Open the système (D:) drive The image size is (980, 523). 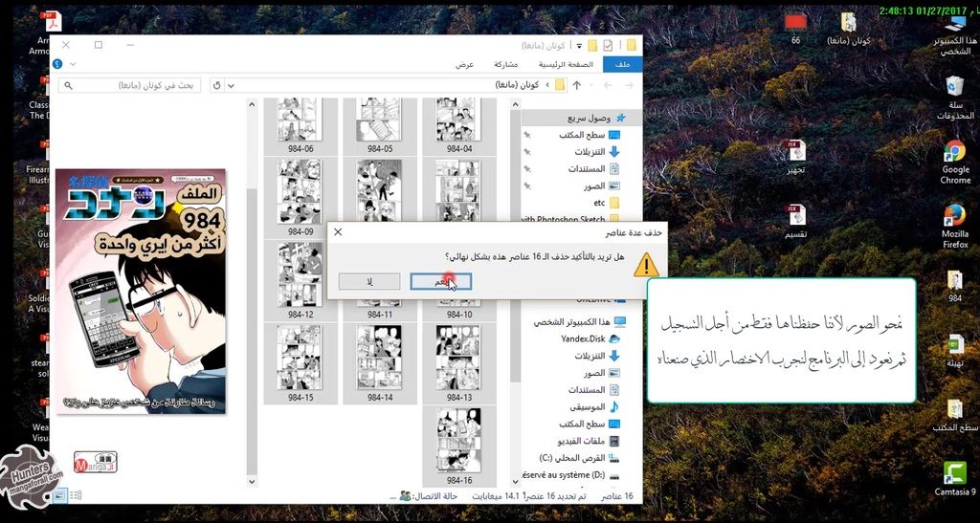tap(570, 475)
